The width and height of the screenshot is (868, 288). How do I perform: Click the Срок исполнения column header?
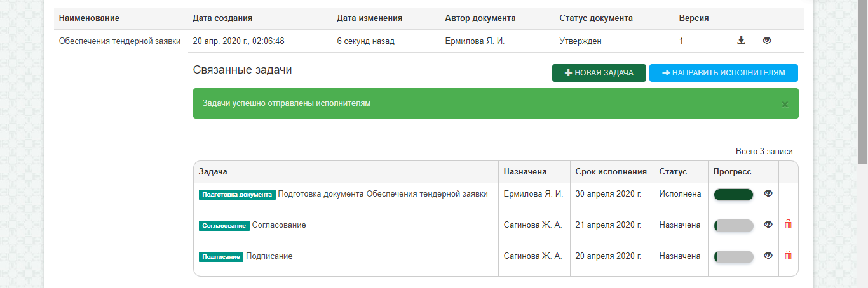611,172
